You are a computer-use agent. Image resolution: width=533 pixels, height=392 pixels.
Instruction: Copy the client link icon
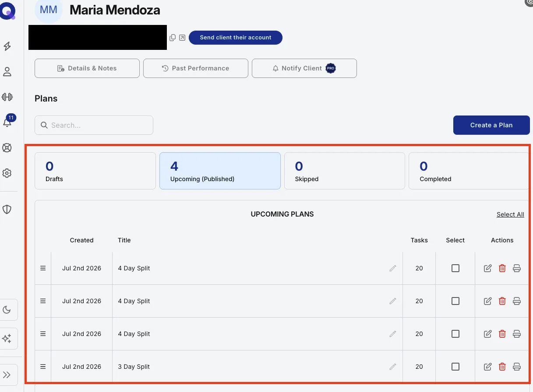coord(173,38)
